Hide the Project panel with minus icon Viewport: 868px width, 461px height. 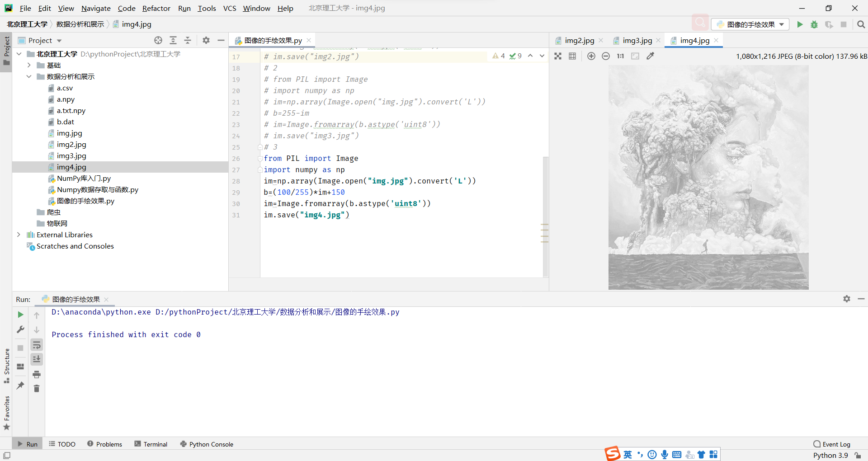[x=221, y=40]
